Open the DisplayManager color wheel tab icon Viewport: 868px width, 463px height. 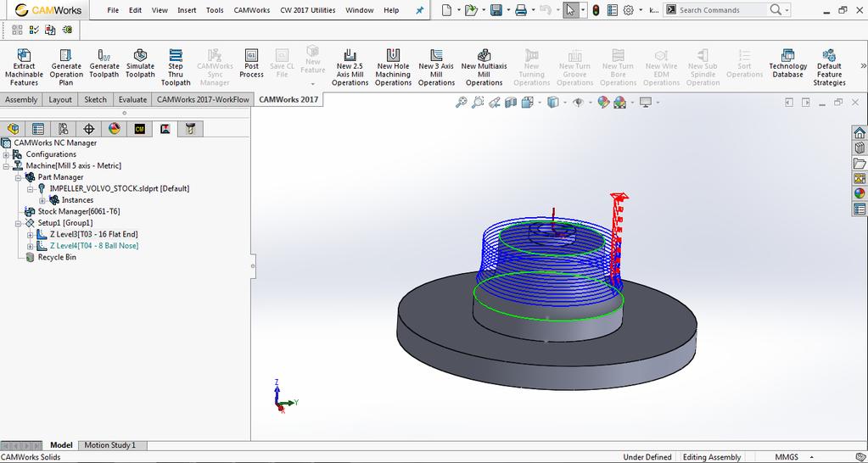point(114,129)
